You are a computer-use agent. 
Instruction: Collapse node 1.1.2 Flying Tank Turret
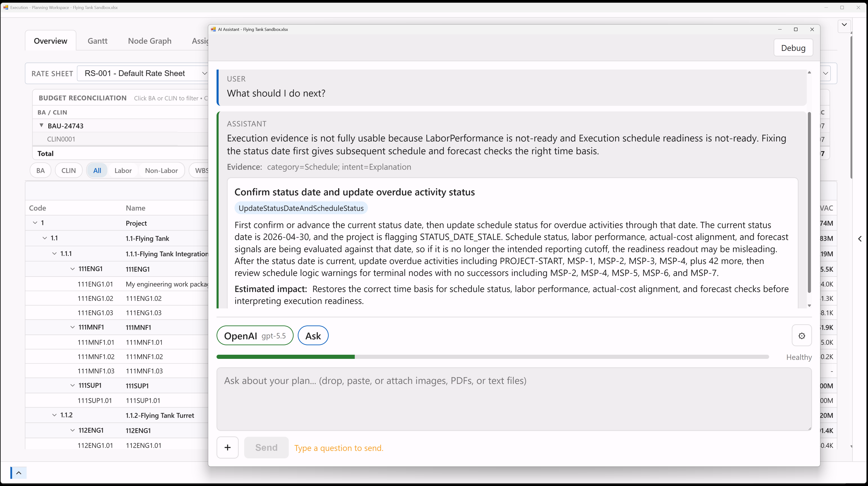54,415
